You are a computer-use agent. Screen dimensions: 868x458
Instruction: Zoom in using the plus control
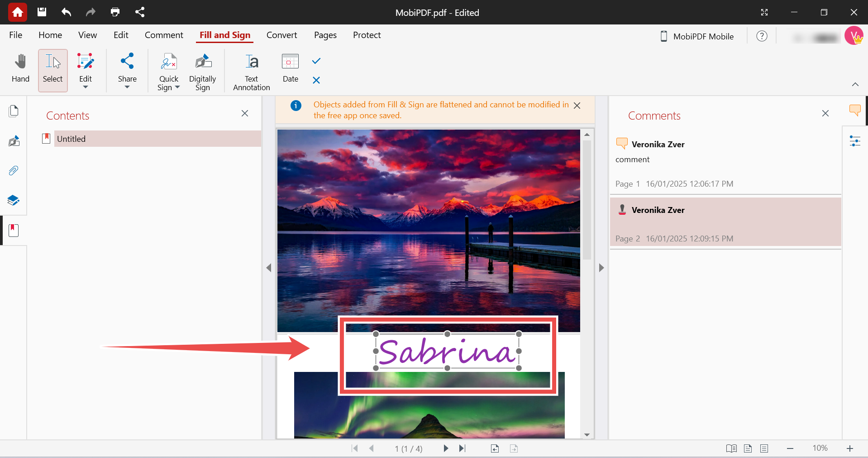[x=850, y=448]
